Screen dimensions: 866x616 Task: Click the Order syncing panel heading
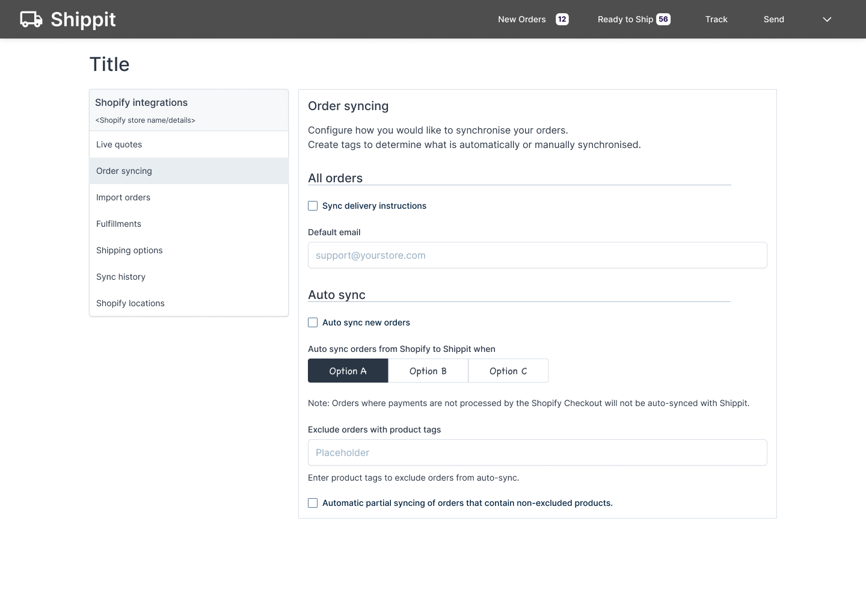click(x=348, y=106)
